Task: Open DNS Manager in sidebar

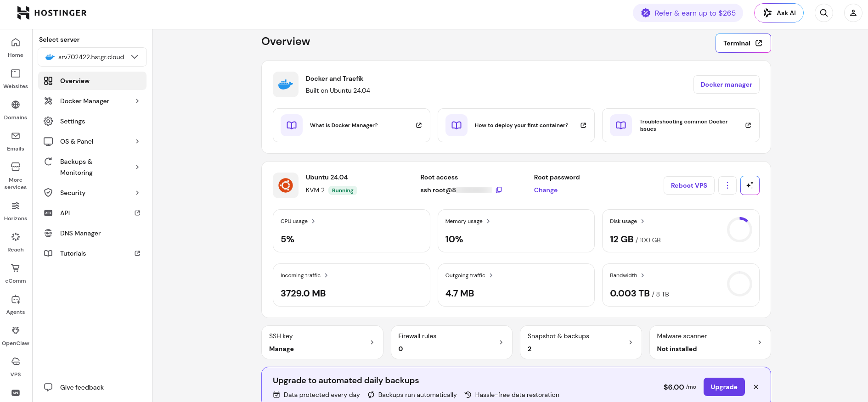Action: point(92,233)
